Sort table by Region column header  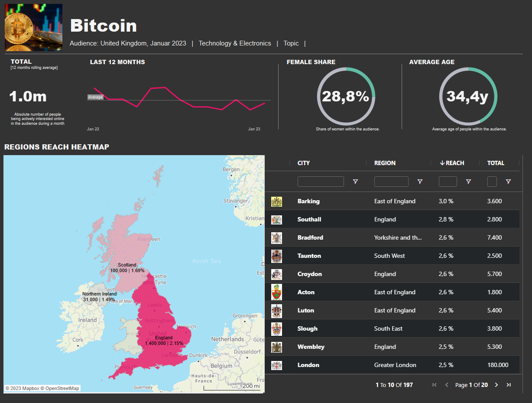[385, 163]
